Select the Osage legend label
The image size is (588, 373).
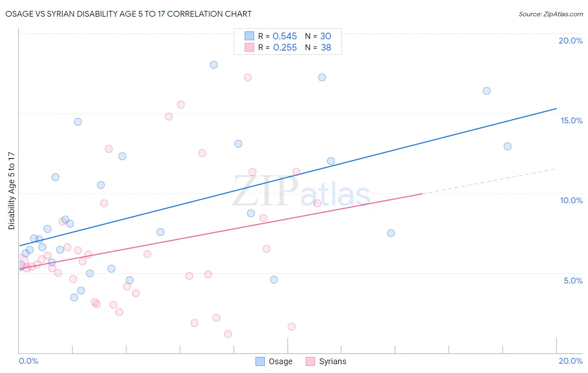coord(281,361)
